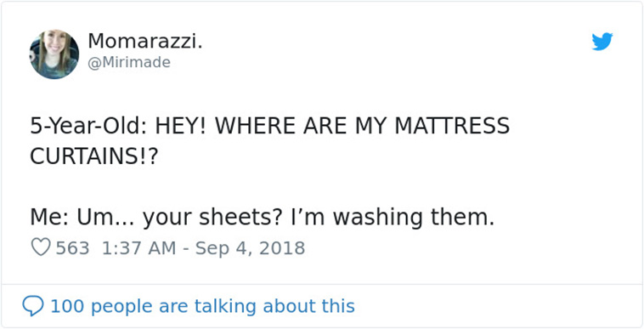The image size is (644, 329).
Task: Open "100 people are talking about this"
Action: pos(202,306)
